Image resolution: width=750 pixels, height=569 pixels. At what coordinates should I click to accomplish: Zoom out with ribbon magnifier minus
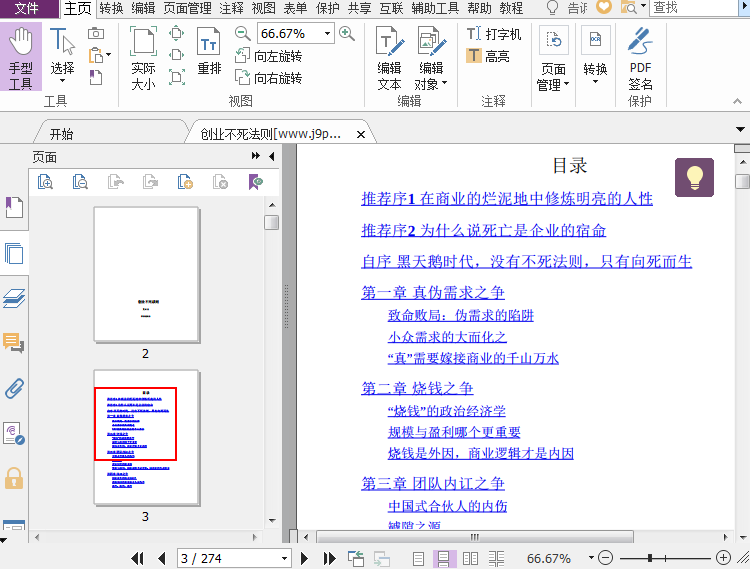243,33
